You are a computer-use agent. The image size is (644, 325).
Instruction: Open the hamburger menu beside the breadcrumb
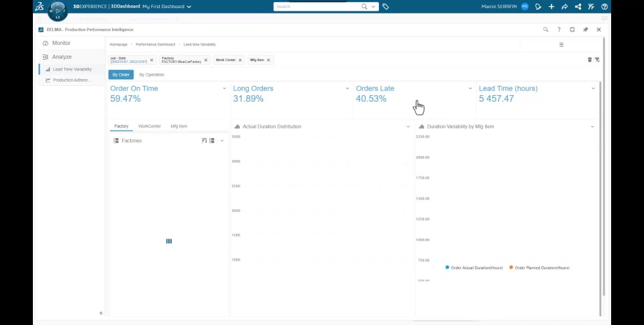tap(561, 45)
